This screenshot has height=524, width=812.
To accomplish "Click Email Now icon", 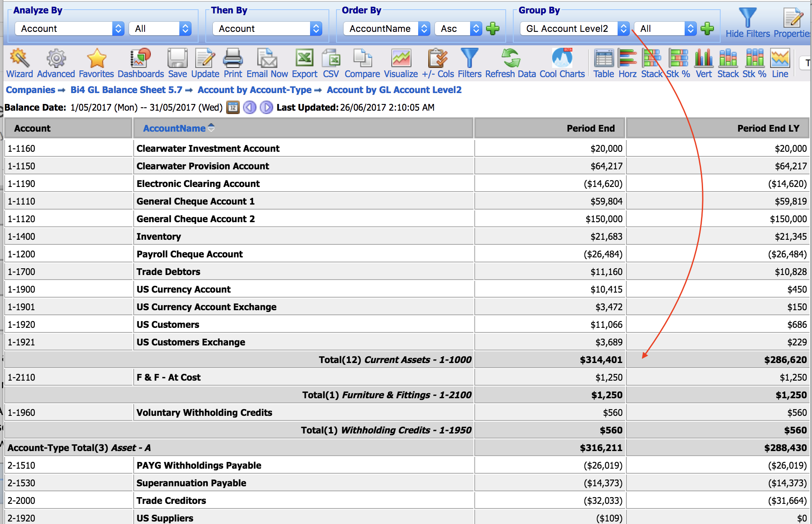I will [x=267, y=63].
